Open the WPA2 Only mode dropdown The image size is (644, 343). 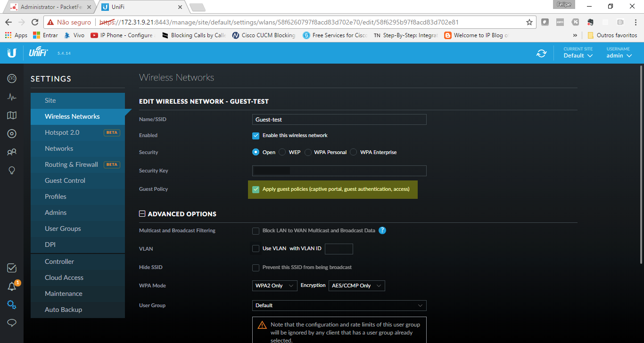click(275, 286)
